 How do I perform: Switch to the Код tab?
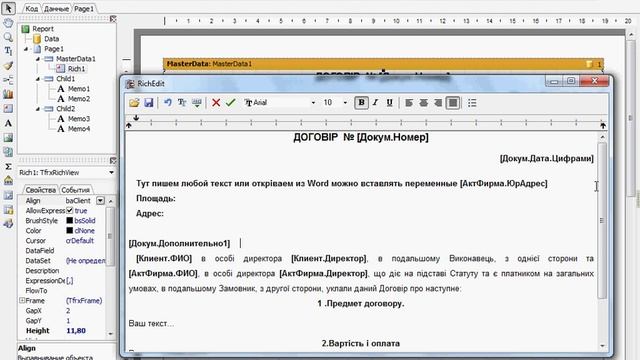31,9
